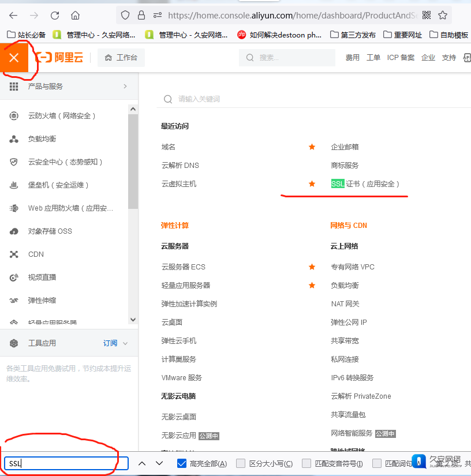Click the load balancing sidebar icon
471x476 pixels.
(14, 139)
